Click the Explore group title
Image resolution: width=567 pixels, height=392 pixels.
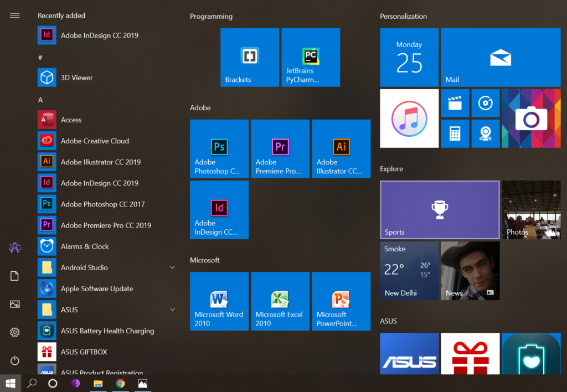coord(391,169)
